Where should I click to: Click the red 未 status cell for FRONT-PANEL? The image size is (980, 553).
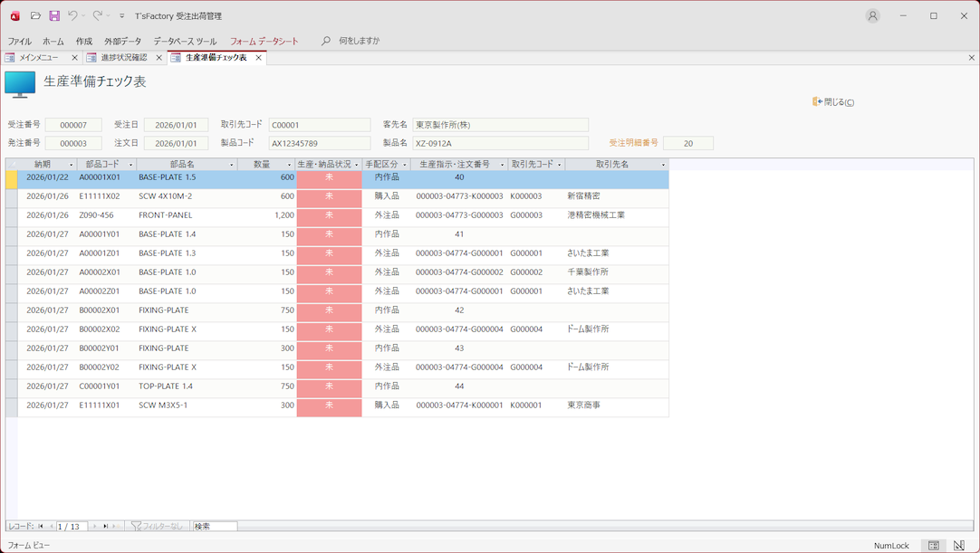pyautogui.click(x=329, y=215)
